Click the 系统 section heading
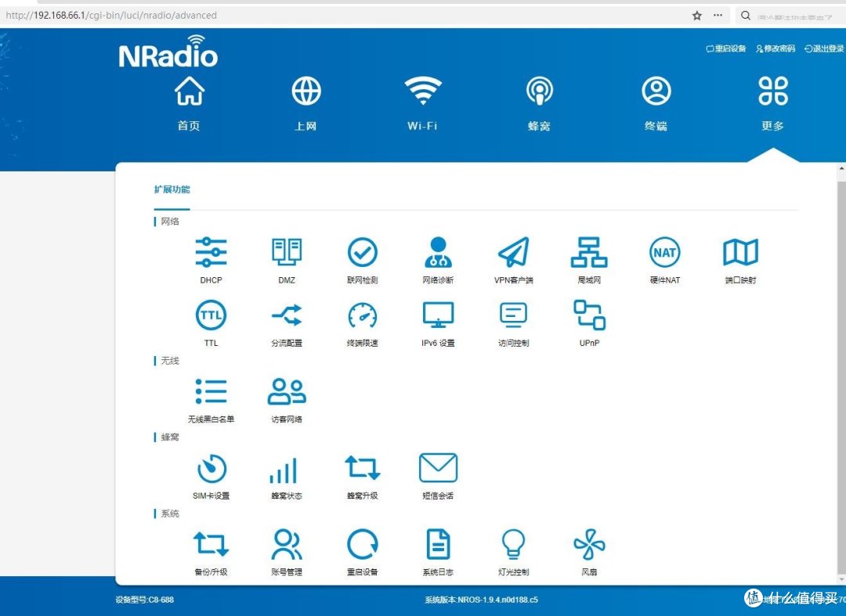The height and width of the screenshot is (616, 846). [x=170, y=513]
